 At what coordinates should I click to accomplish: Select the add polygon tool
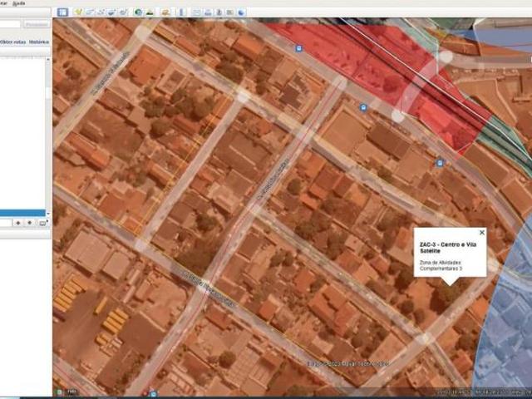click(x=90, y=12)
